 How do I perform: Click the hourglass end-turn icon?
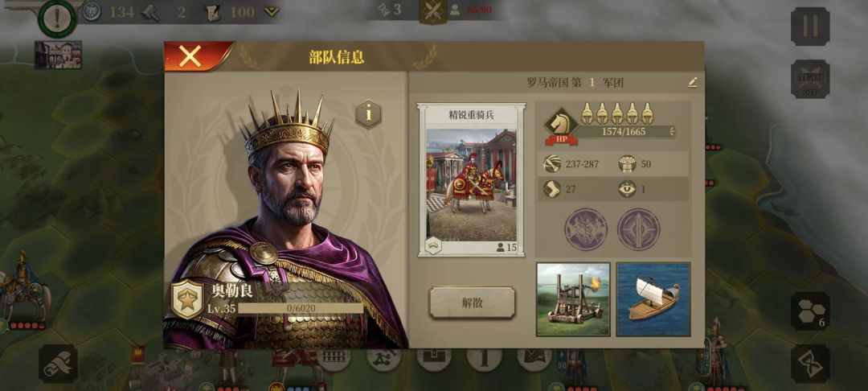pos(810,364)
